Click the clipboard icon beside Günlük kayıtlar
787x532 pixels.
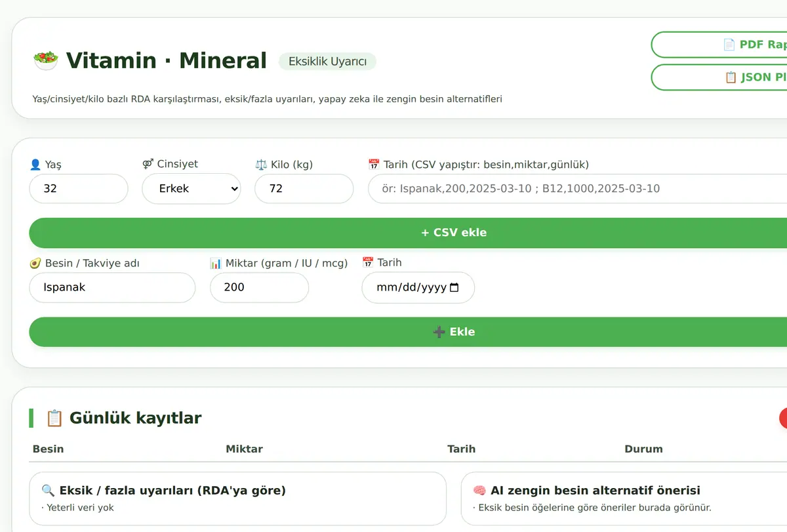54,418
